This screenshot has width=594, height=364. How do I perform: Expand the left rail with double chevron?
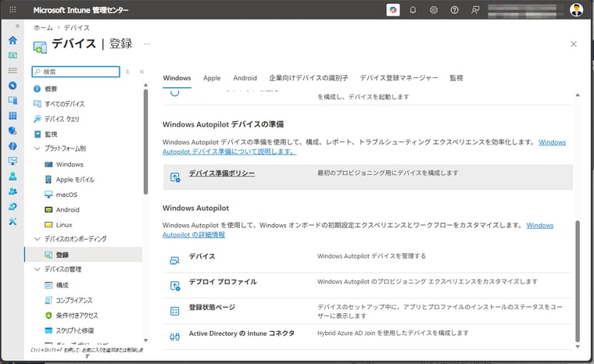click(17, 26)
